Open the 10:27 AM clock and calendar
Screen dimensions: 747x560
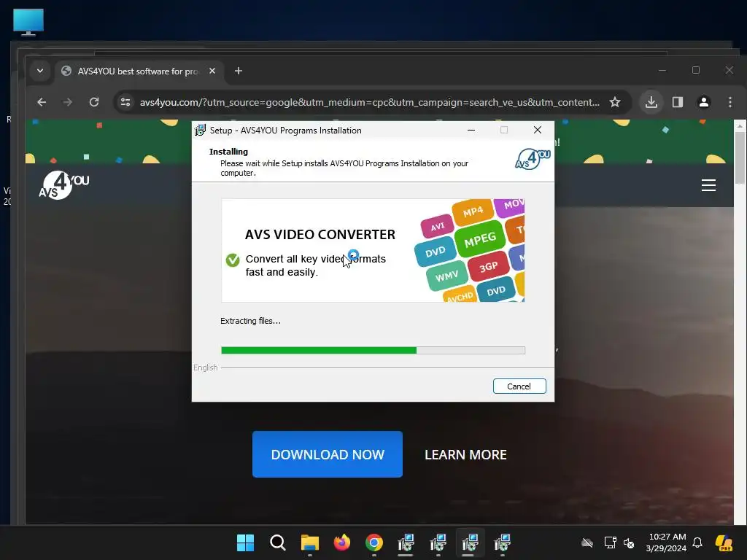tap(667, 542)
